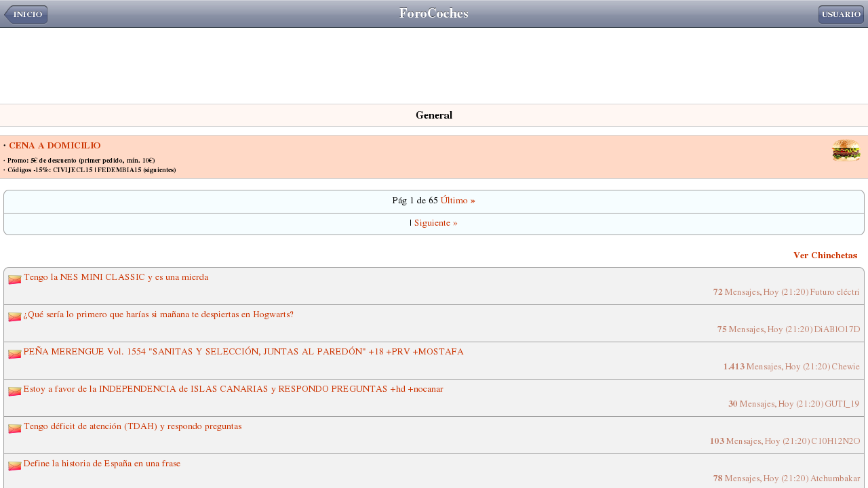
Task: Go back with the INICIO button
Action: pyautogui.click(x=26, y=14)
